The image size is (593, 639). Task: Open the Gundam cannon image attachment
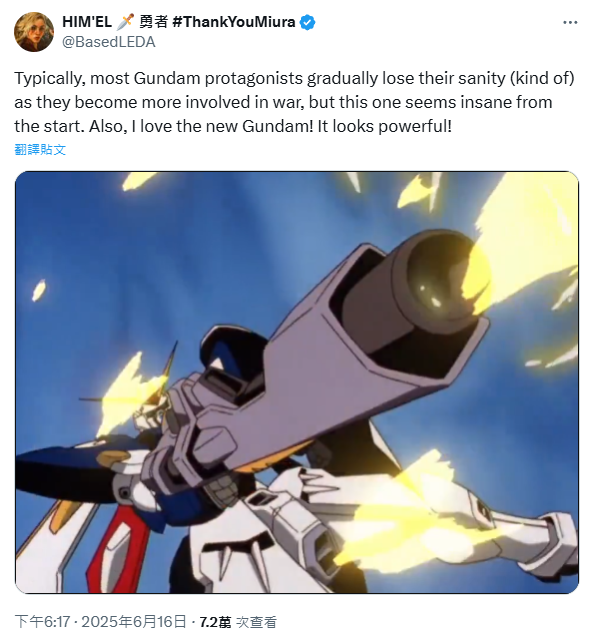[297, 382]
